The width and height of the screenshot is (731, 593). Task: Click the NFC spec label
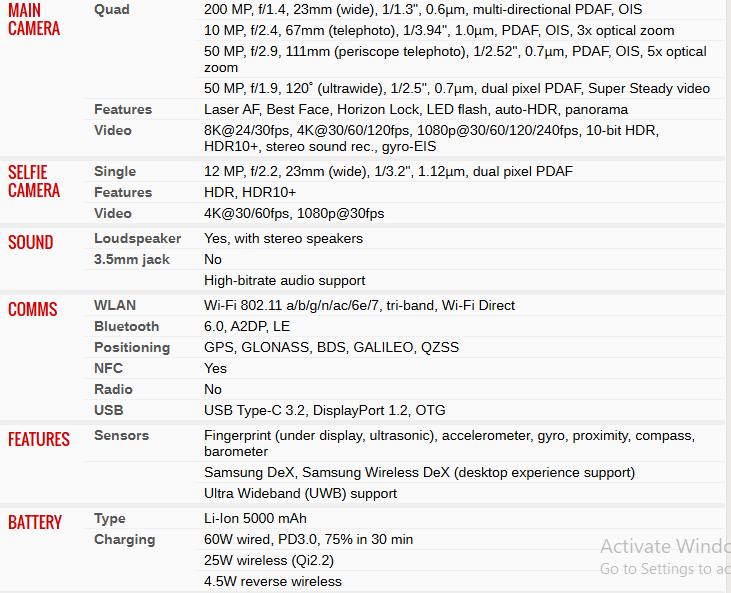pyautogui.click(x=109, y=368)
